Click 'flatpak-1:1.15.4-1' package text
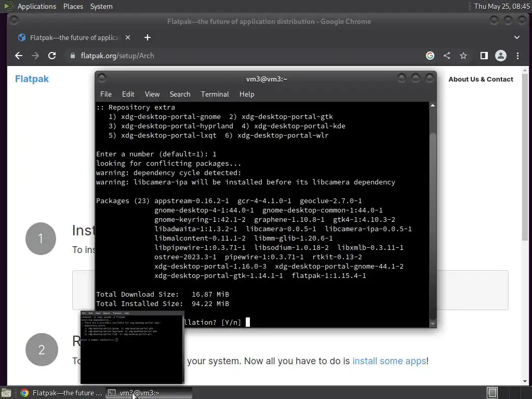The width and height of the screenshot is (532, 399). (329, 276)
